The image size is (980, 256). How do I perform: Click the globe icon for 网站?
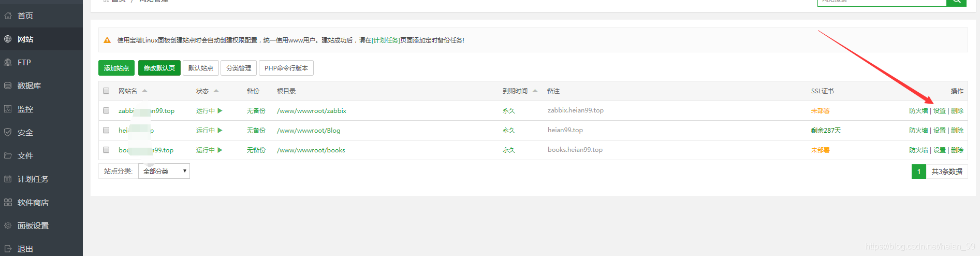pyautogui.click(x=8, y=39)
